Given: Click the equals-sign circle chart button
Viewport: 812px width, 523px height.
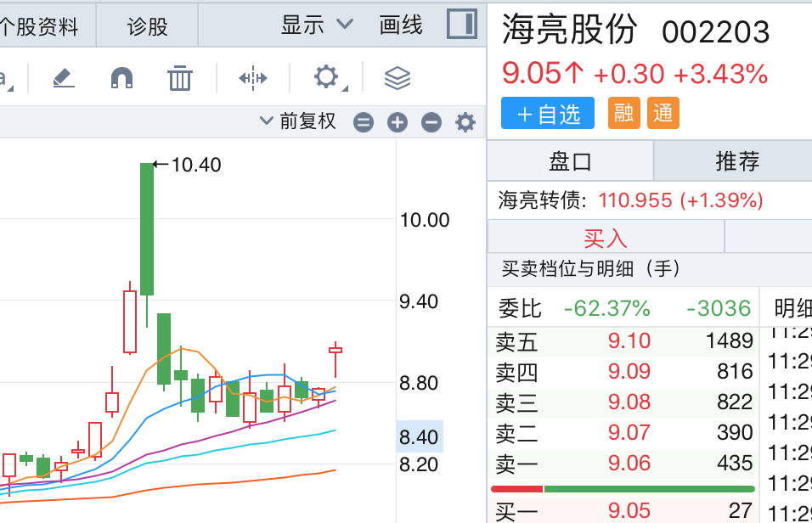Looking at the screenshot, I should (364, 123).
